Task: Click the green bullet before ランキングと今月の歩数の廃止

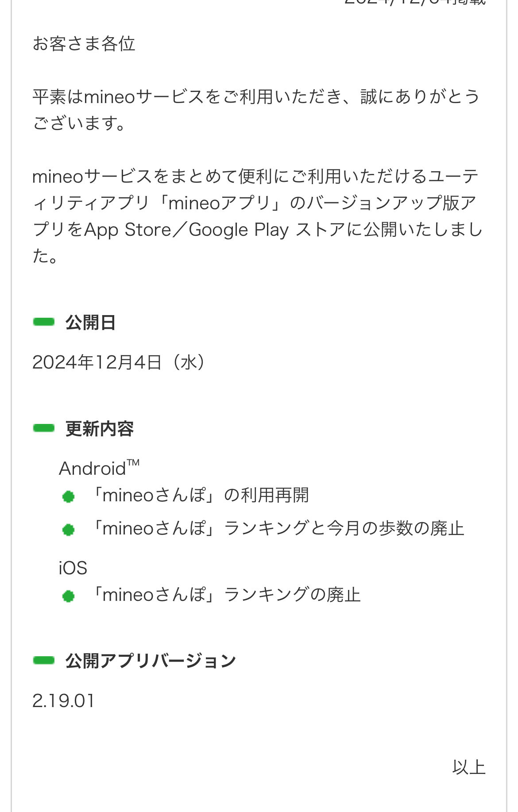Action: (68, 530)
